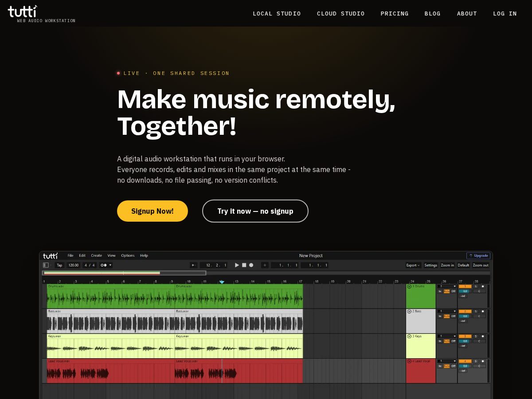Go to CLOUD STUDIO in the header
This screenshot has height=399, width=532.
pyautogui.click(x=340, y=14)
